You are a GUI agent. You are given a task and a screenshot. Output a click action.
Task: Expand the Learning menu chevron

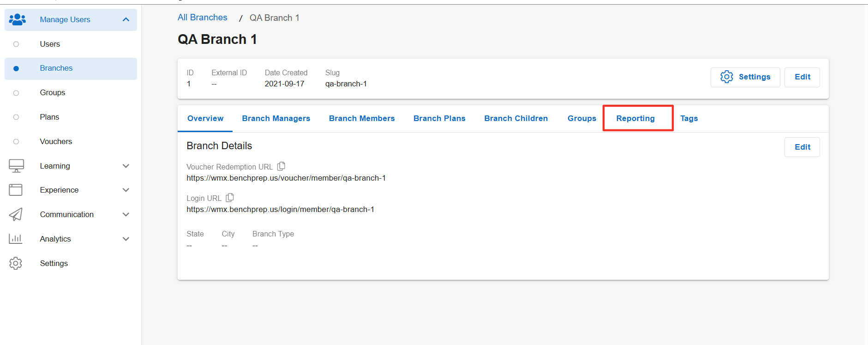coord(126,166)
